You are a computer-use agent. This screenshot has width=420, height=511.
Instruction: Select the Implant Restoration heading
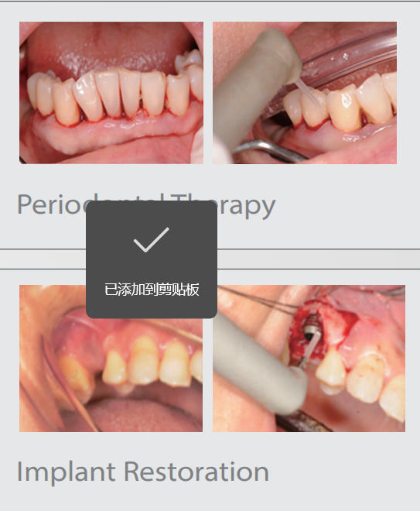(143, 472)
